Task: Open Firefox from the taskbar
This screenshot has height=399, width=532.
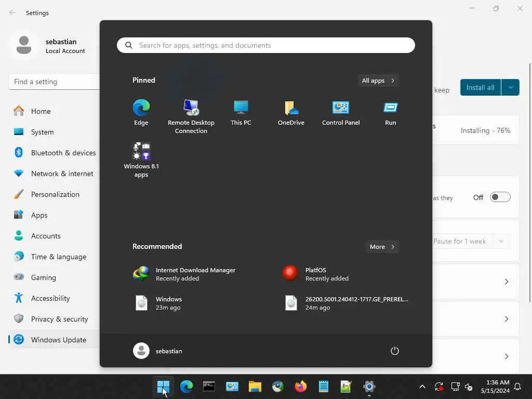Action: point(301,387)
